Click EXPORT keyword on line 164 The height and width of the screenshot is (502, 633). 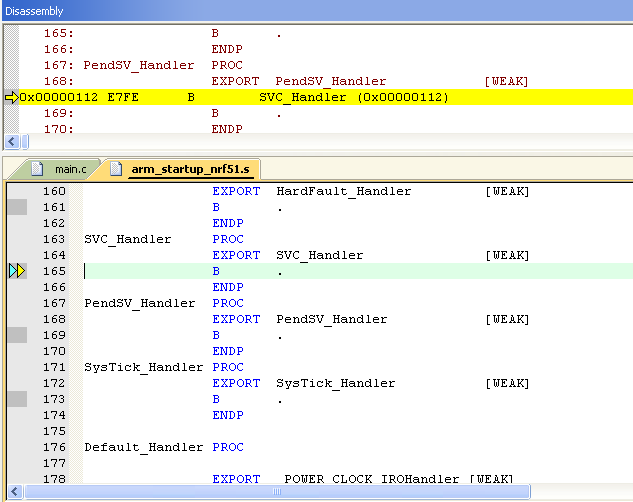[x=236, y=255]
